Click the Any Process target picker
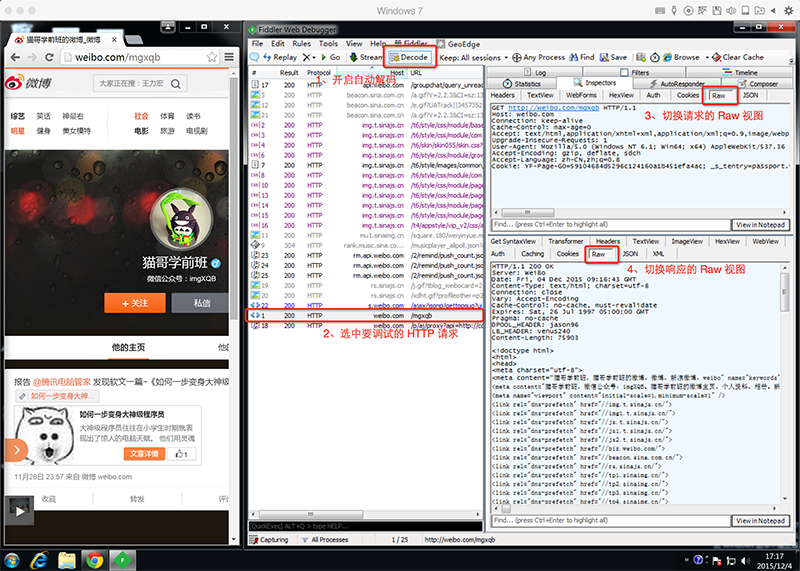Viewport: 800px width, 571px height. click(x=538, y=57)
